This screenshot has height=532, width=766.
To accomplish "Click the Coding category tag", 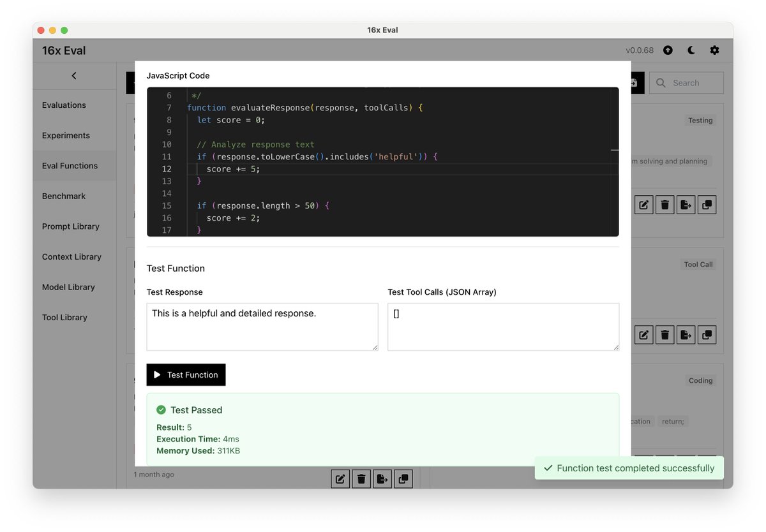I will (x=700, y=381).
